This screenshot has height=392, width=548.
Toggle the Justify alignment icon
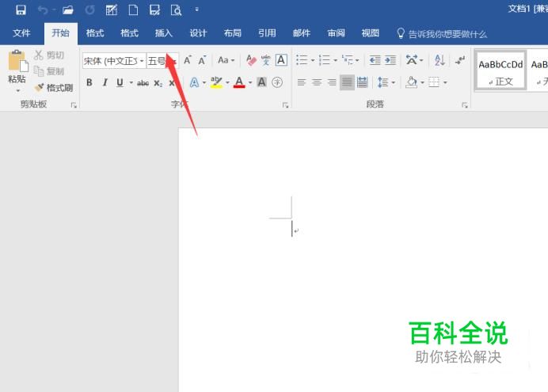click(347, 82)
